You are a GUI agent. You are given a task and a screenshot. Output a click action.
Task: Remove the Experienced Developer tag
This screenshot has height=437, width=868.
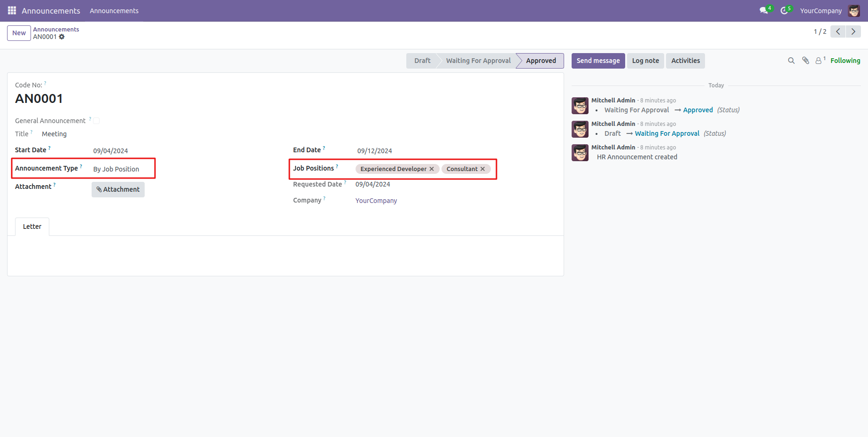coord(432,169)
